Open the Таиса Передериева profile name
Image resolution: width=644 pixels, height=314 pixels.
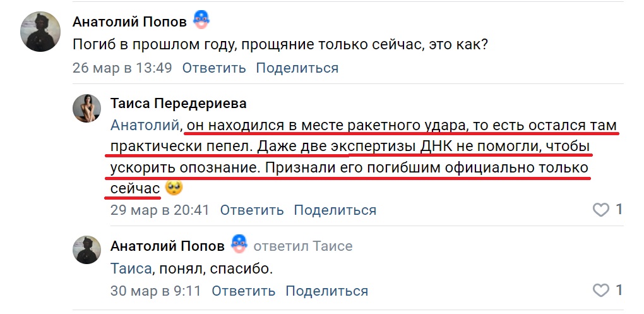tap(178, 103)
